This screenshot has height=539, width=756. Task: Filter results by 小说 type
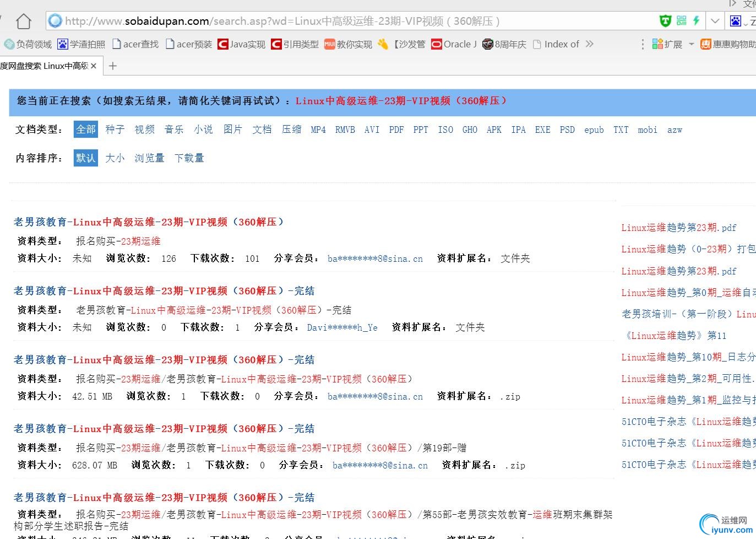click(204, 130)
